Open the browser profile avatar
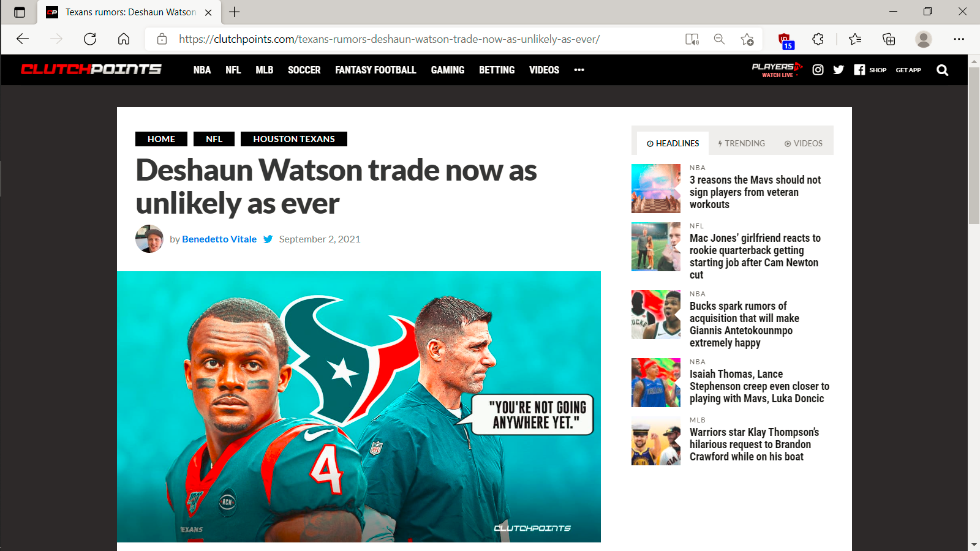Screen dimensions: 980x551 click(924, 39)
